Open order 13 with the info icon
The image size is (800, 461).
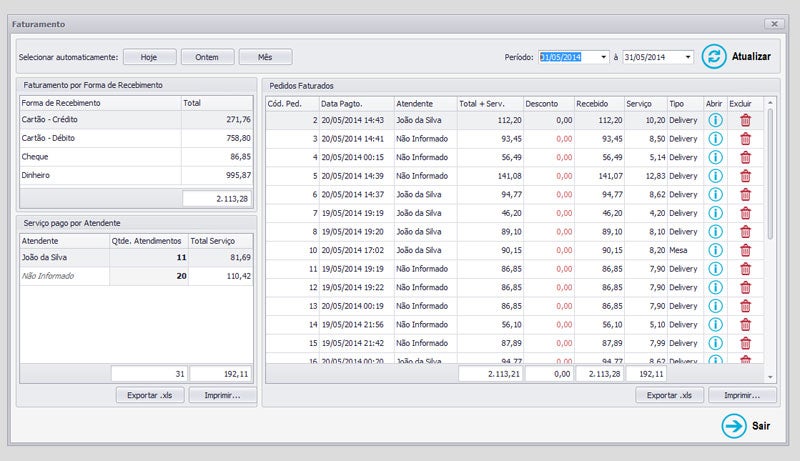[x=715, y=306]
